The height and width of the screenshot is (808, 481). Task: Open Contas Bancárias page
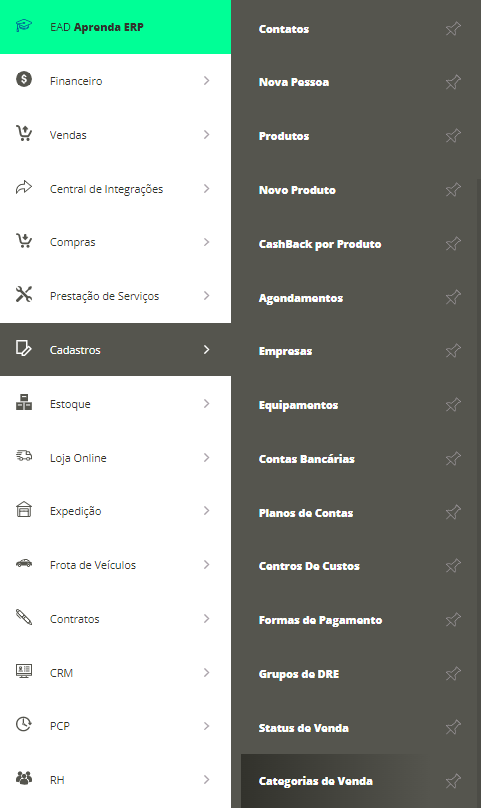click(307, 459)
